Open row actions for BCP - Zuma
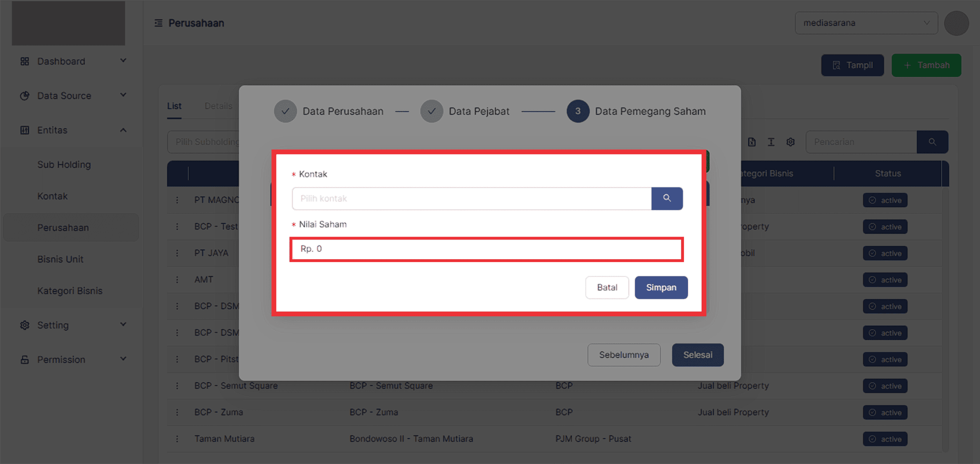The image size is (980, 464). [x=177, y=413]
